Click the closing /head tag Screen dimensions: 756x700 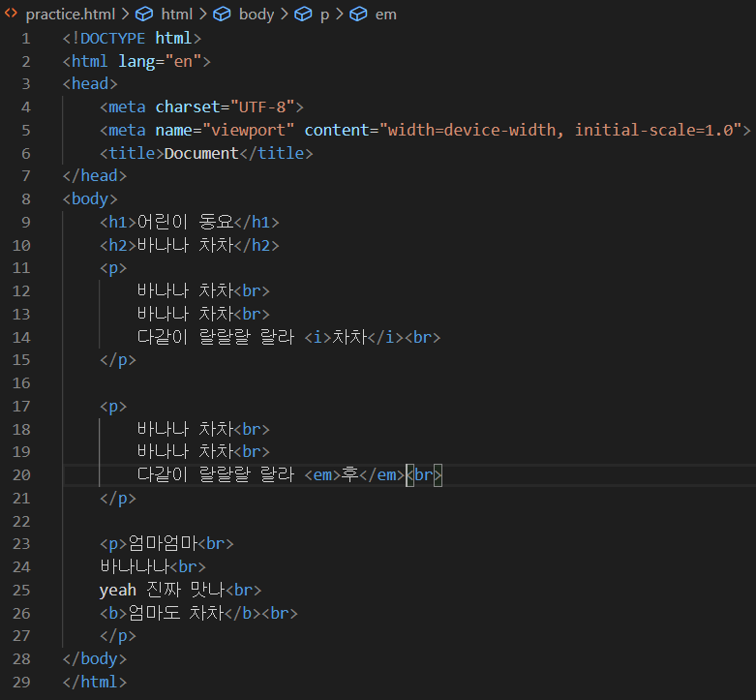point(95,176)
